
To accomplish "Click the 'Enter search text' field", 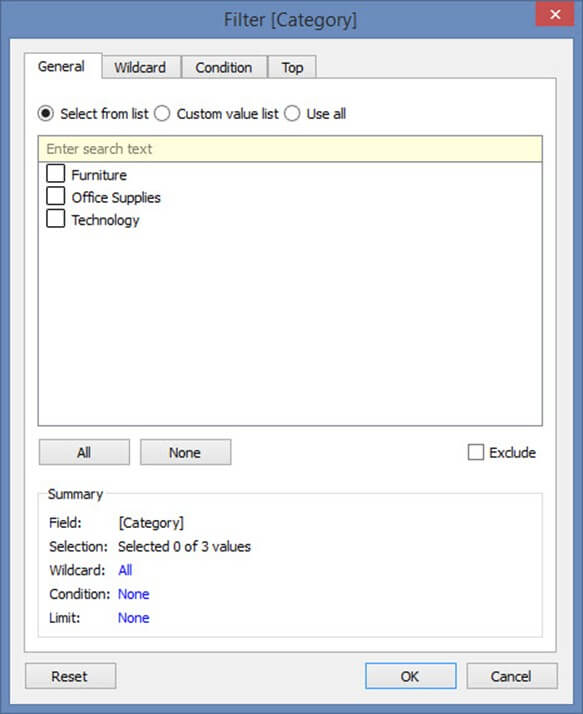I will [290, 149].
